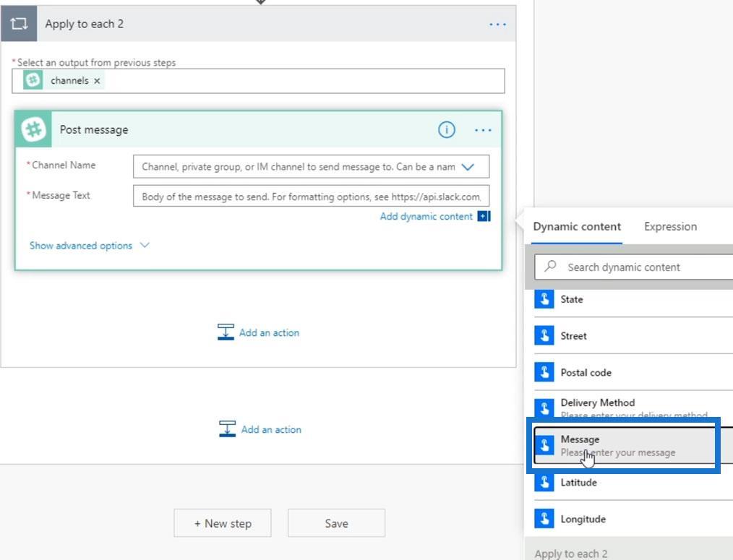The image size is (733, 560).
Task: Select the Latitude dynamic content item
Action: [x=633, y=482]
